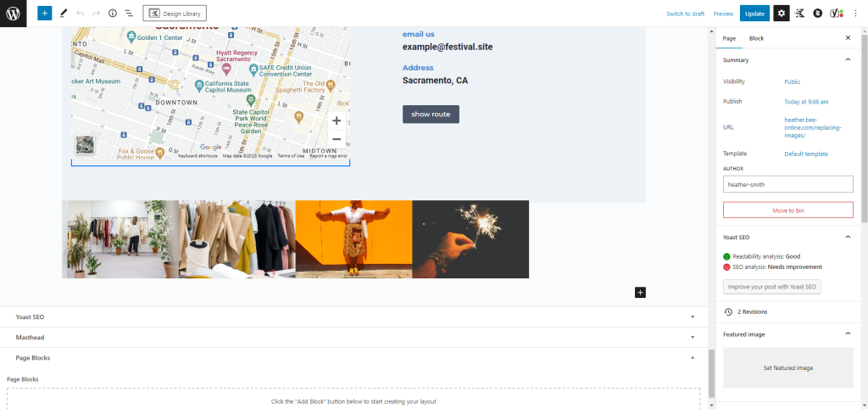This screenshot has height=409, width=868.
Task: Collapse the Page Blocks meta box
Action: [x=693, y=358]
